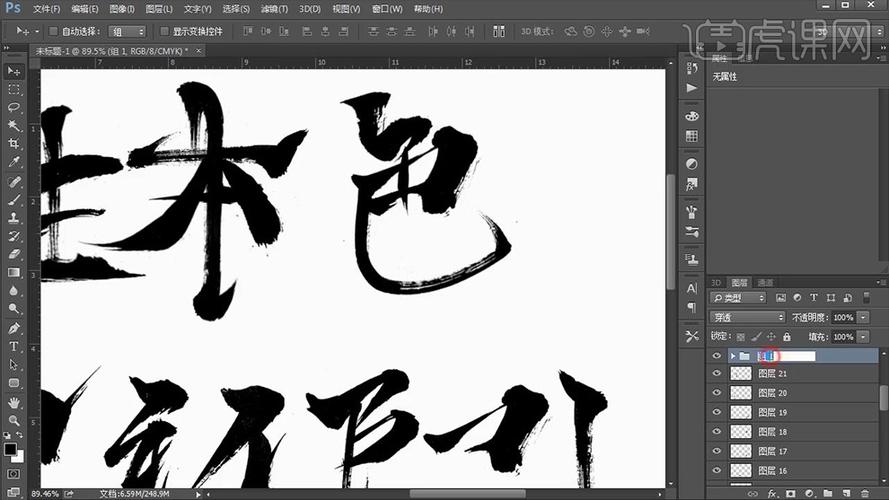Select the Eraser tool

click(14, 255)
